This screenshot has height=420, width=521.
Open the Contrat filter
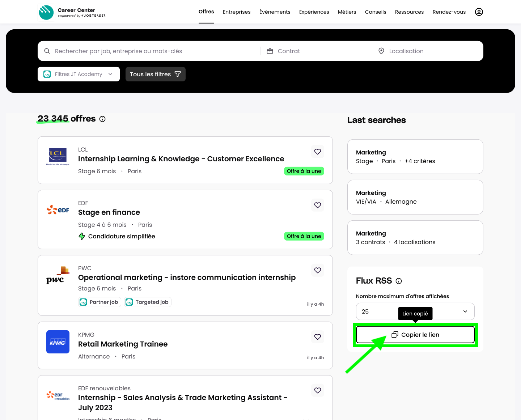(x=316, y=51)
